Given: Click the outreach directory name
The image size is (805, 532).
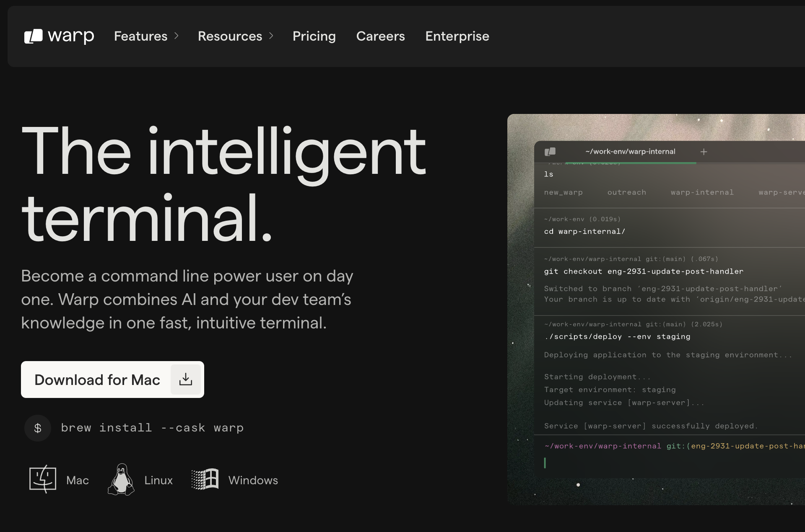Looking at the screenshot, I should [x=627, y=193].
